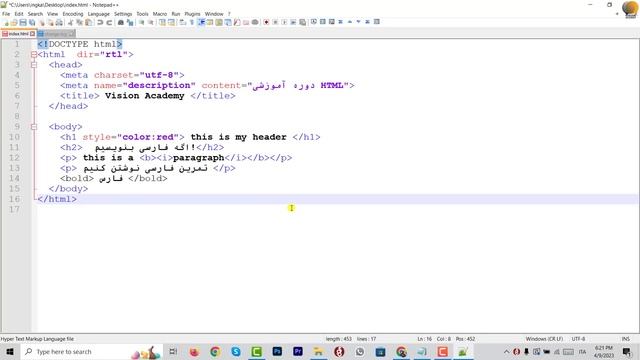Image resolution: width=640 pixels, height=360 pixels.
Task: Start macro recording with red Record icon
Action: (x=266, y=22)
